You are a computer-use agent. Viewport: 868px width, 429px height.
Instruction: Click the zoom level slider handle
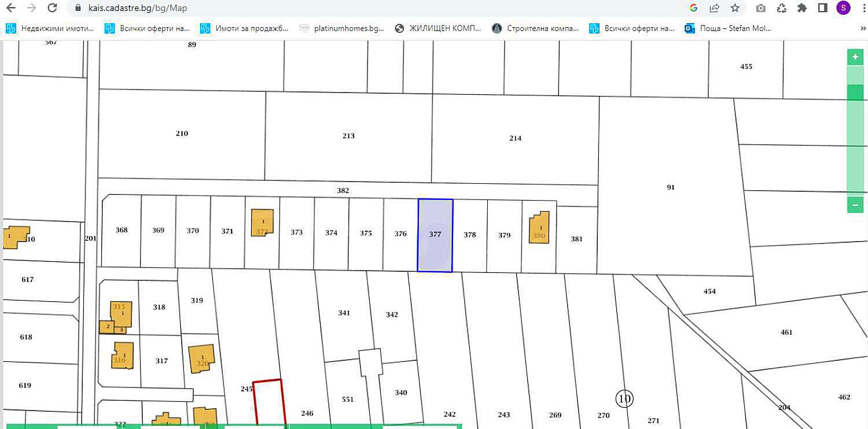[855, 92]
